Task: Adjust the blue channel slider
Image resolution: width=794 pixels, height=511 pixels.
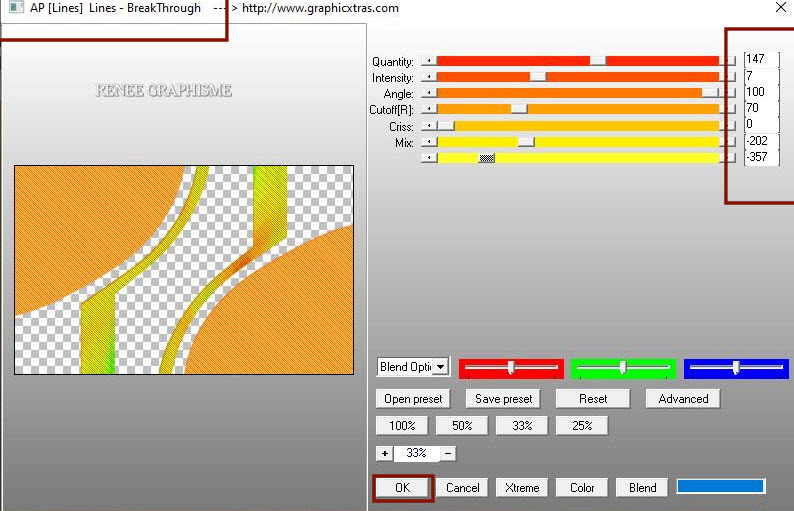Action: (x=736, y=367)
